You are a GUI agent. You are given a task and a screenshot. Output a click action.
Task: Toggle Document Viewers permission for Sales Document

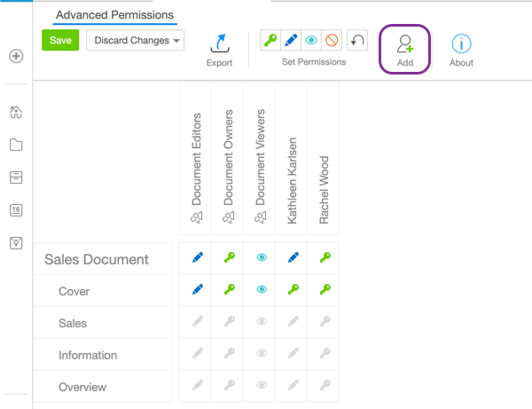click(261, 258)
